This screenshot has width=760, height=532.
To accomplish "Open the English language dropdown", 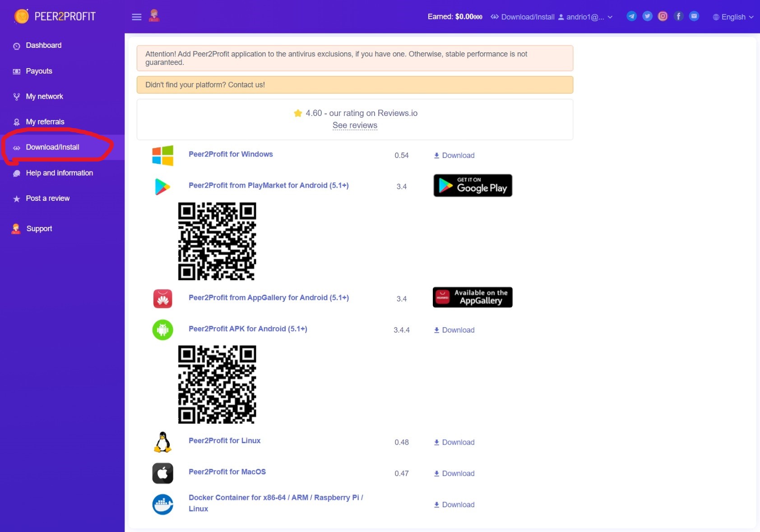I will [733, 17].
